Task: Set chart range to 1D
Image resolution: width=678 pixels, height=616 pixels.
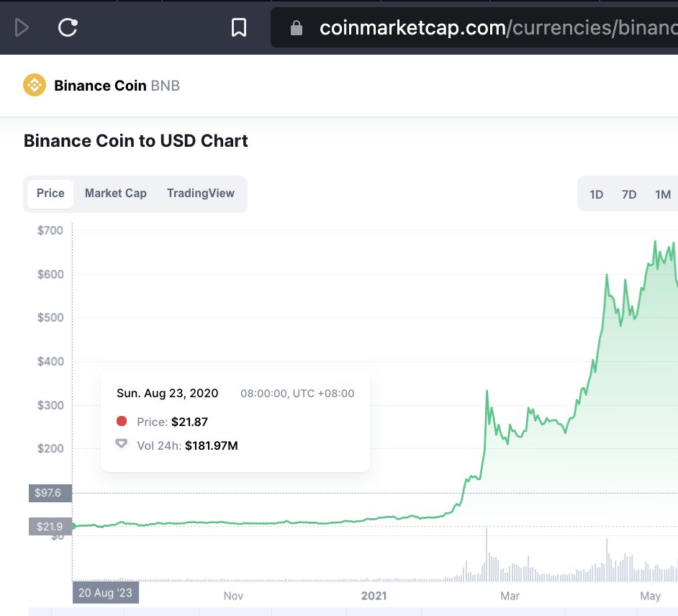Action: (x=596, y=195)
